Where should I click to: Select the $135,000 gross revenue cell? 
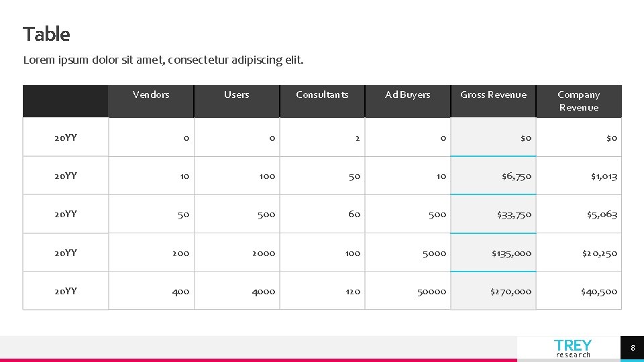tap(511, 253)
